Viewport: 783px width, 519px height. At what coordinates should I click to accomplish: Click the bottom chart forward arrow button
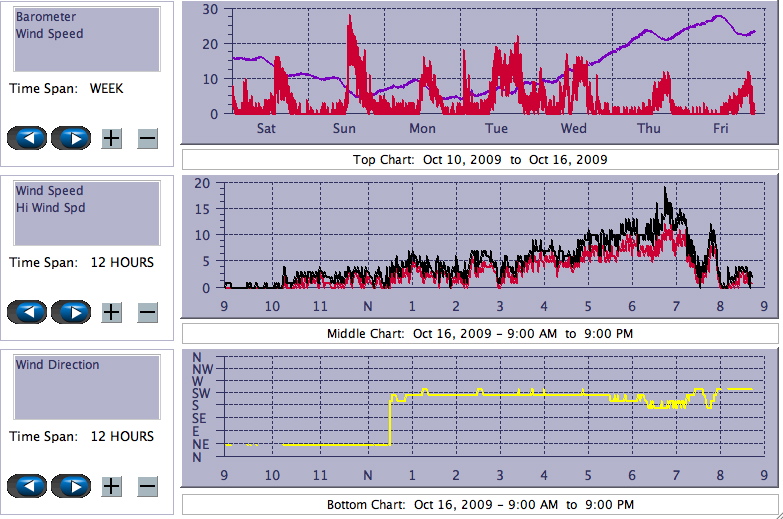[x=71, y=486]
